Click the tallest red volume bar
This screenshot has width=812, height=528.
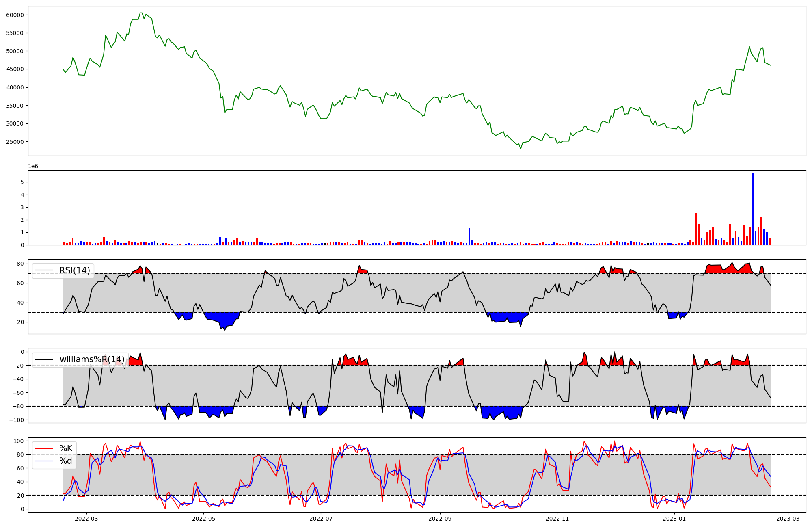click(x=696, y=229)
